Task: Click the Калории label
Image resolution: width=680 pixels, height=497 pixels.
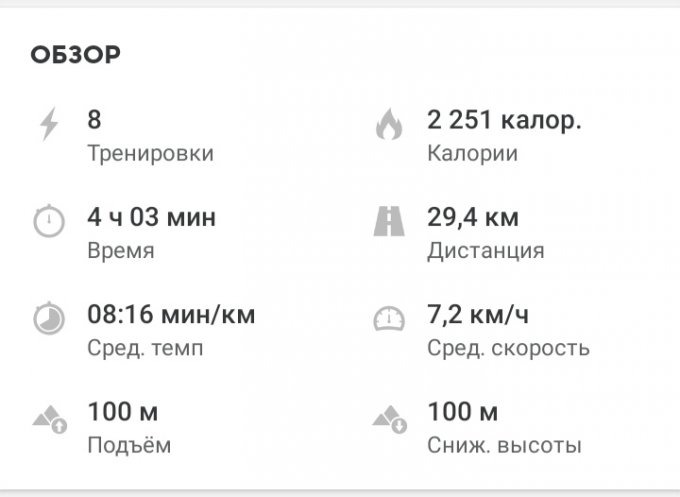Action: pyautogui.click(x=472, y=154)
